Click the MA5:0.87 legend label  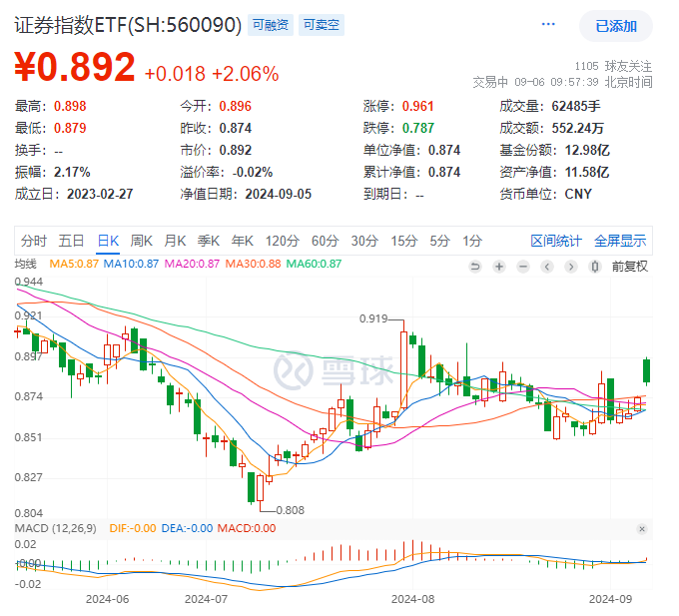coord(74,264)
